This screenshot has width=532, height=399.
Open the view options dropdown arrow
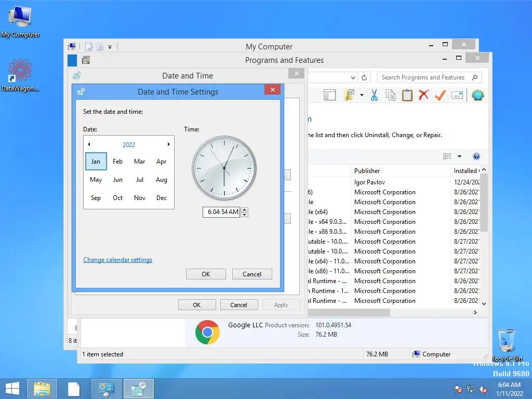click(459, 156)
